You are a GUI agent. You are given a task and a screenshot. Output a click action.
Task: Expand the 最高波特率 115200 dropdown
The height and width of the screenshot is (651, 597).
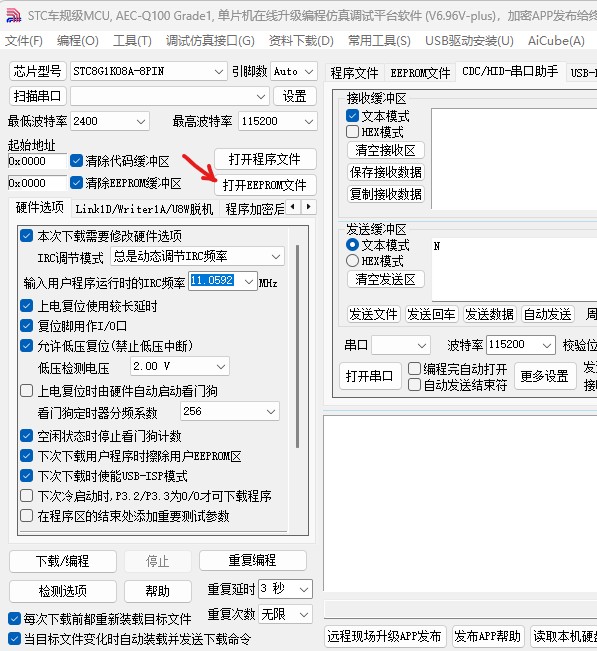click(308, 122)
